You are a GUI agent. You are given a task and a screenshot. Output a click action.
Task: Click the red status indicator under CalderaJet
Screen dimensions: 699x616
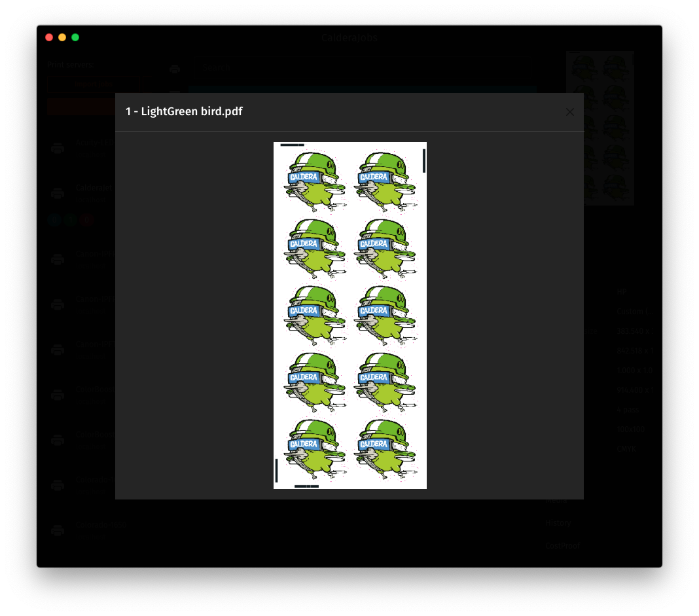tap(87, 220)
